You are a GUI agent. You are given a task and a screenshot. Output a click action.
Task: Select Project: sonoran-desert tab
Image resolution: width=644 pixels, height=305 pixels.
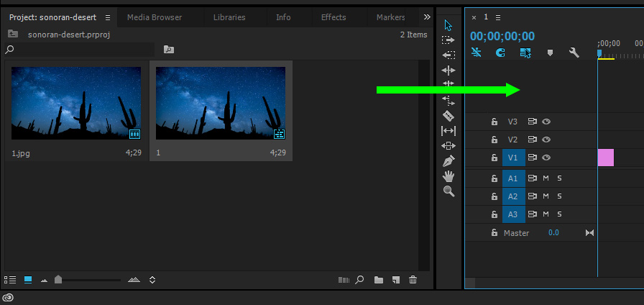coord(53,17)
